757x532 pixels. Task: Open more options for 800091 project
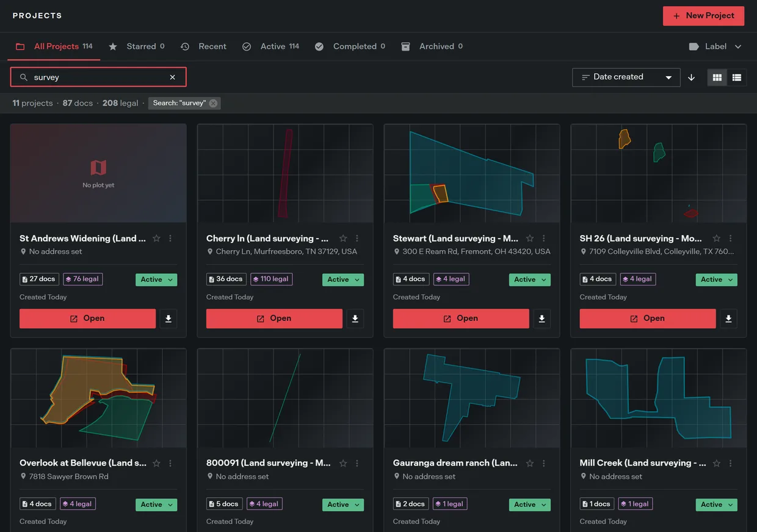tap(357, 463)
